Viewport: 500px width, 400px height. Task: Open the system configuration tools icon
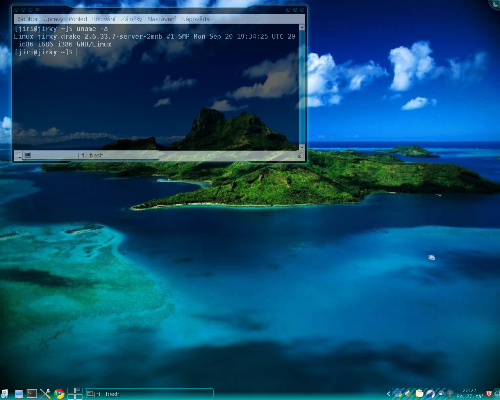pyautogui.click(x=45, y=394)
